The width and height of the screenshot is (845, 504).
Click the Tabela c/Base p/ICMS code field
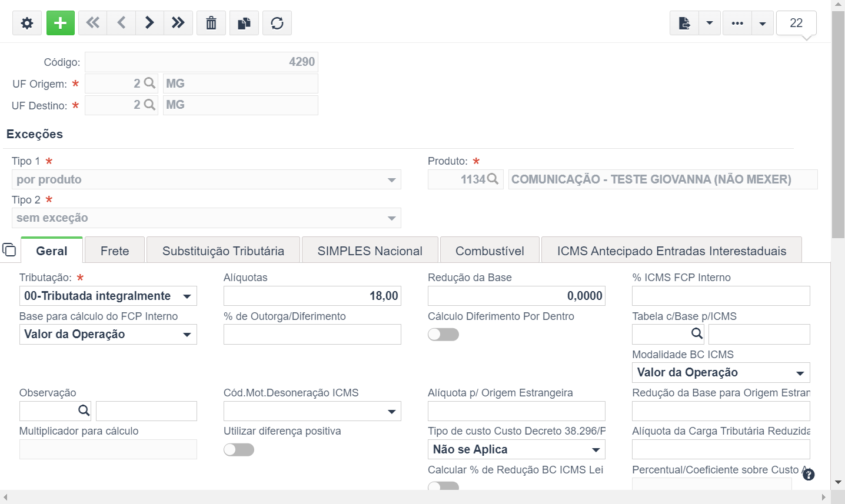tap(661, 334)
